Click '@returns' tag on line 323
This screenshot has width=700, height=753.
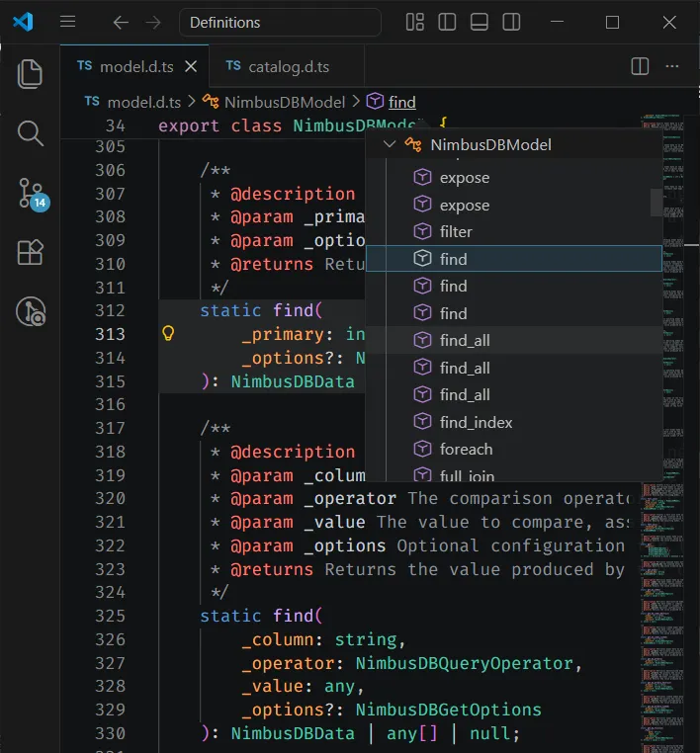[272, 569]
